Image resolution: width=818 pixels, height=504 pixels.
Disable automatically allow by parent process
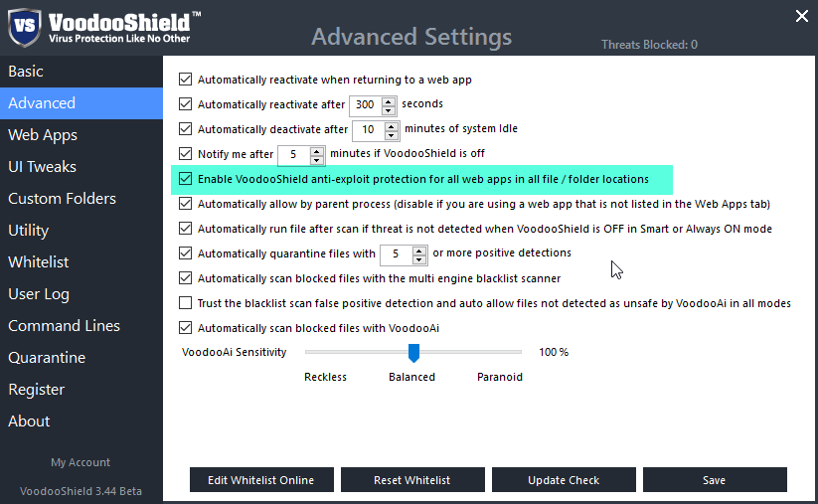pos(185,204)
